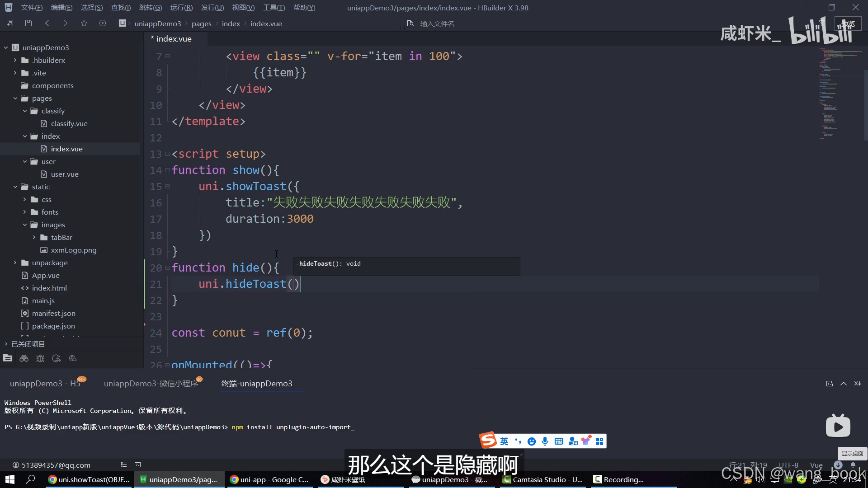Select the 终端-uniappDemo3 terminal tab

256,383
